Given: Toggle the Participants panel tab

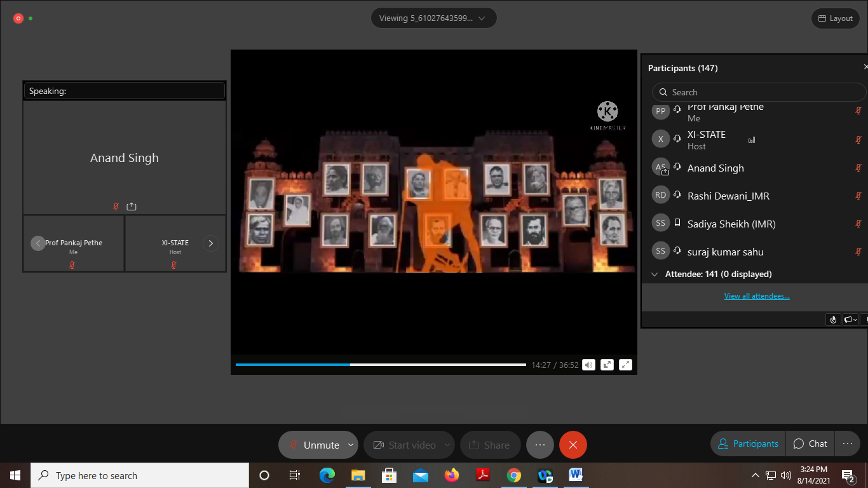Looking at the screenshot, I should 748,444.
